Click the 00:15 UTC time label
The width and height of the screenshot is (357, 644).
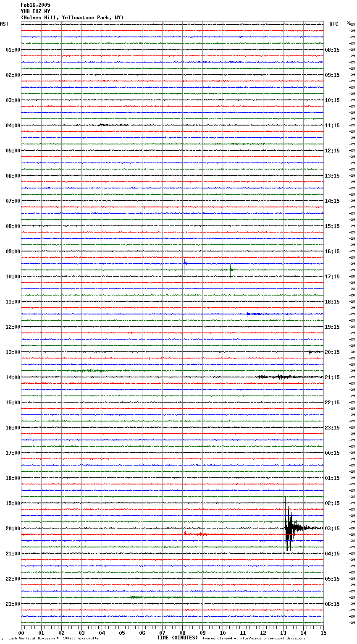tap(332, 453)
